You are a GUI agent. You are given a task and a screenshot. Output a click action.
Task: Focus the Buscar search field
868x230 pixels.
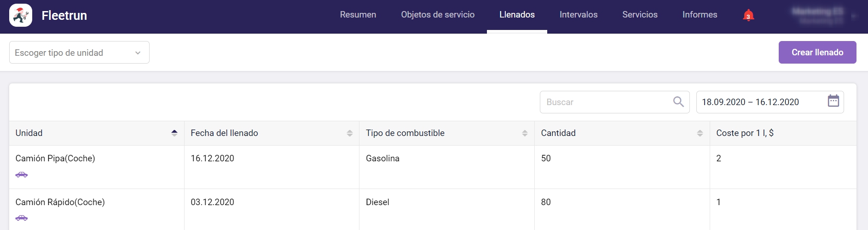pyautogui.click(x=614, y=102)
